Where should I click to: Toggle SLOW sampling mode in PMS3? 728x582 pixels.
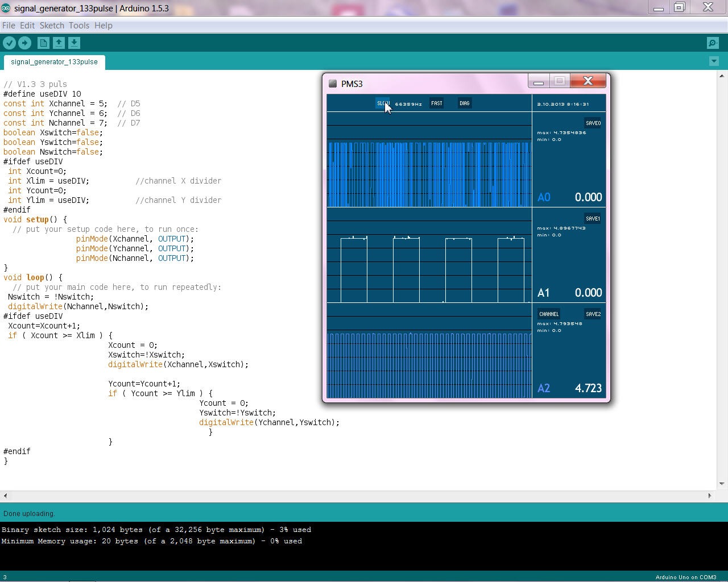(383, 103)
